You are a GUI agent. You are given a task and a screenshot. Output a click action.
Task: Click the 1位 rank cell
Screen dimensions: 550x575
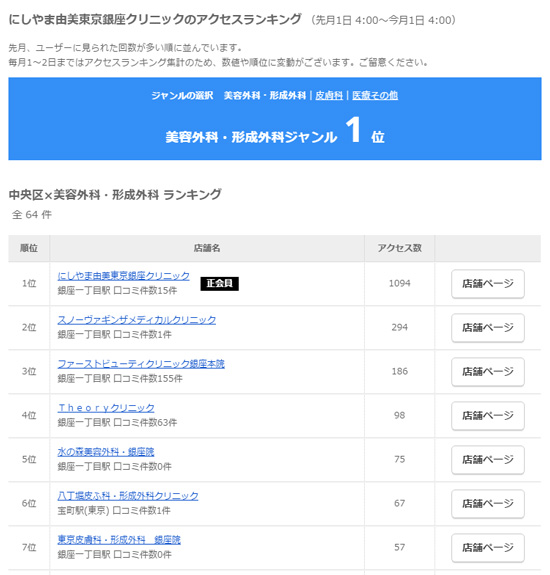coord(29,283)
